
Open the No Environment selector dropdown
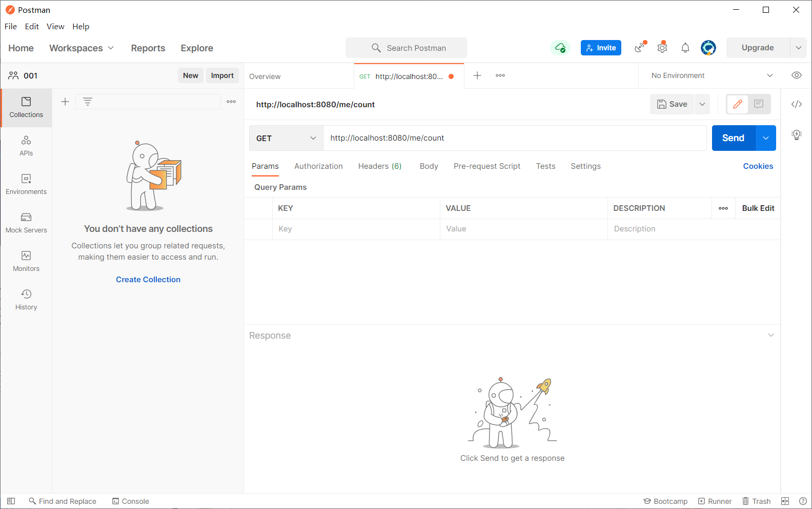[x=712, y=75]
